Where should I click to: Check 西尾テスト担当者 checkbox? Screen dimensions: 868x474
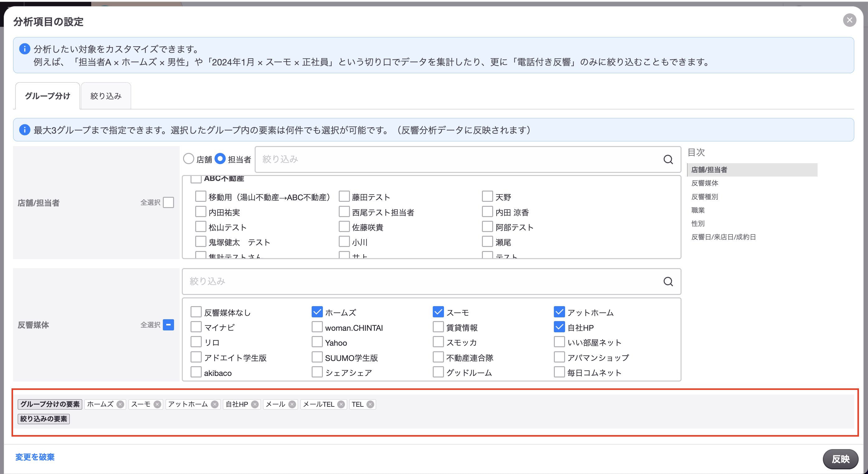(344, 212)
